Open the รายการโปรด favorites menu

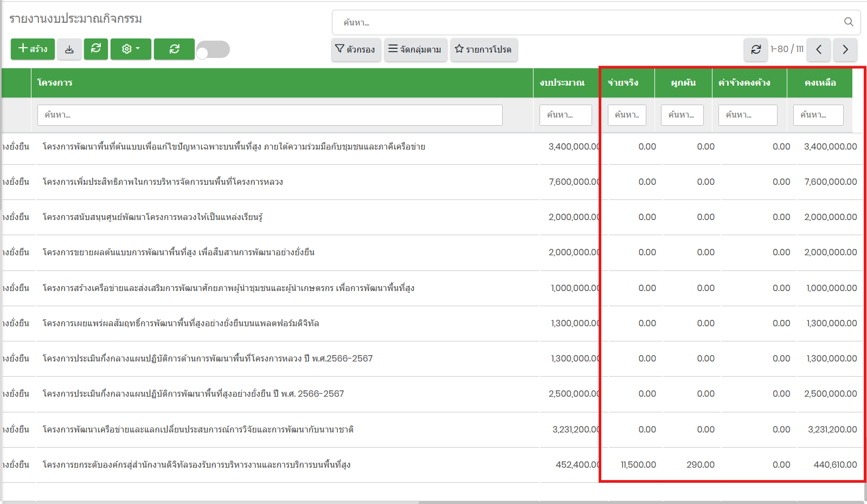coord(484,50)
